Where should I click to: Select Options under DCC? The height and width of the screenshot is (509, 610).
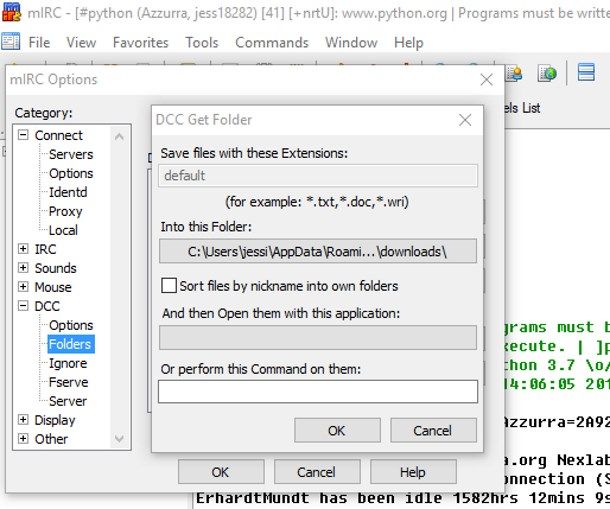[71, 325]
